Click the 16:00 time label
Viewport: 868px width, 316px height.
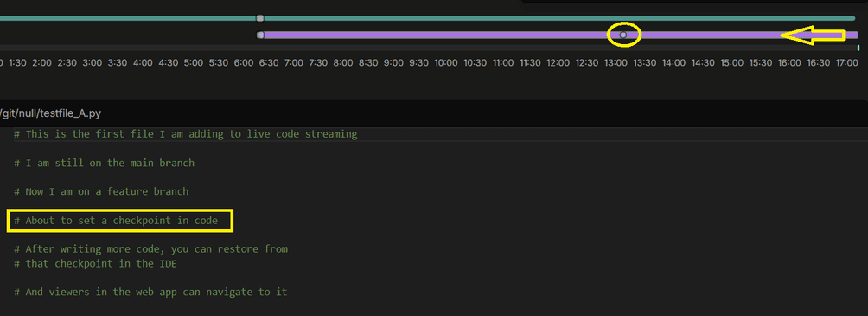point(788,62)
